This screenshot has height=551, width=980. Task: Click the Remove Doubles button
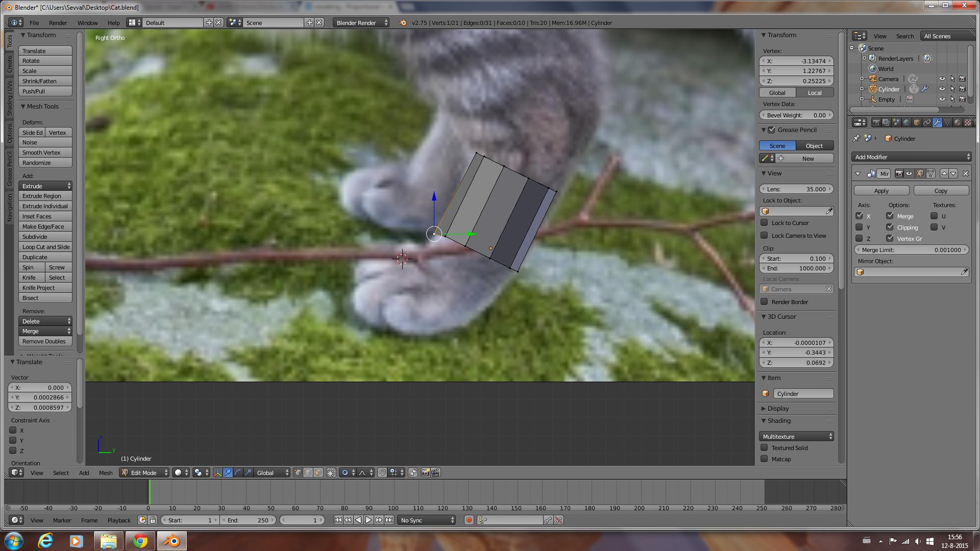(45, 341)
